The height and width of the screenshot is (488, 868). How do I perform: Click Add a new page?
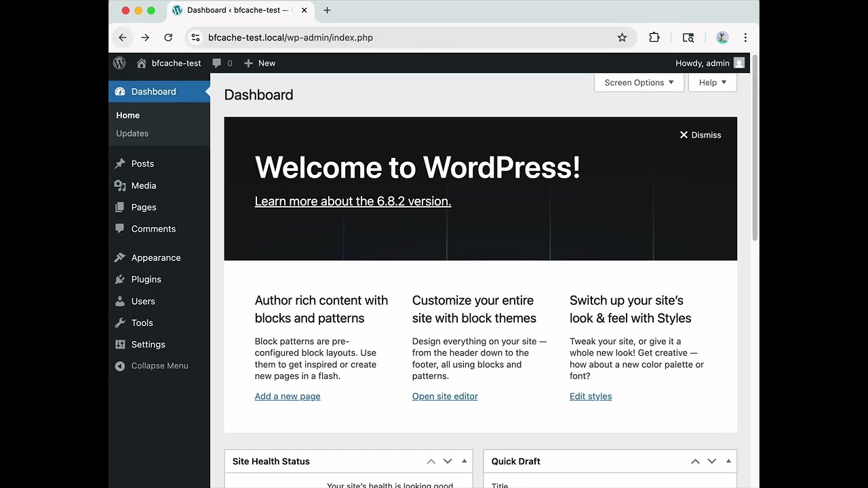pos(288,396)
